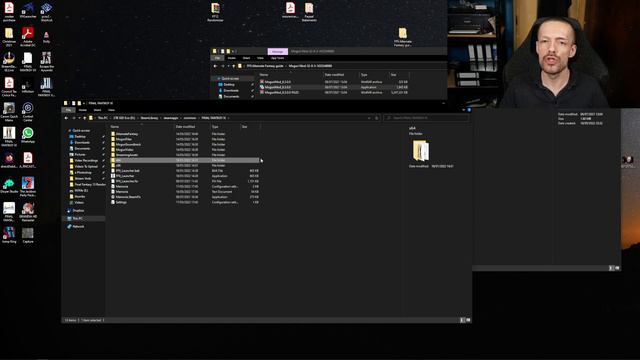
Task: Click the steamapps breadcrumb in the address bar
Action: [x=171, y=118]
